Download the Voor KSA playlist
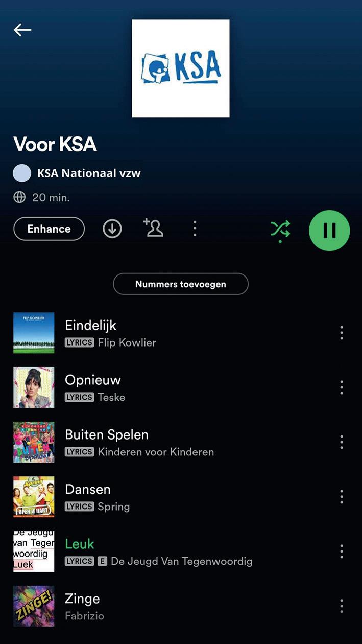 pos(112,229)
